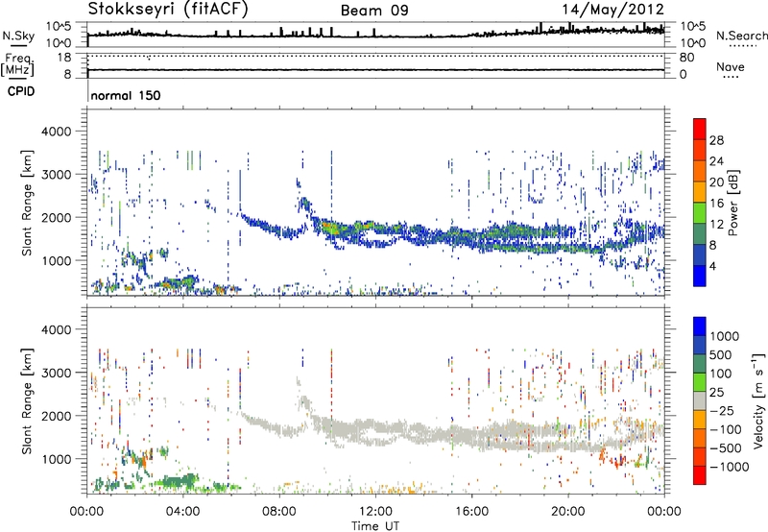Click the 12:00 time tick label
This screenshot has height=532, width=768.
375,512
